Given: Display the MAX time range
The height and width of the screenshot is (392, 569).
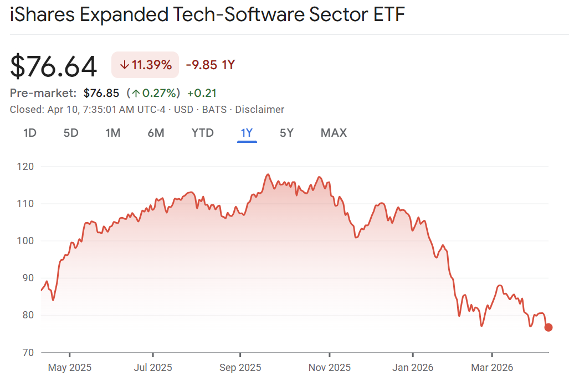Looking at the screenshot, I should (334, 133).
